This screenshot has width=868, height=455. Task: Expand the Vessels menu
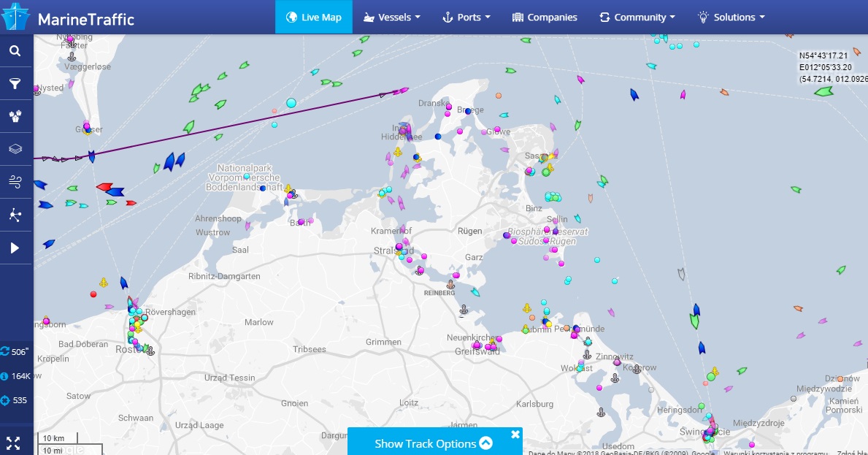[x=392, y=17]
